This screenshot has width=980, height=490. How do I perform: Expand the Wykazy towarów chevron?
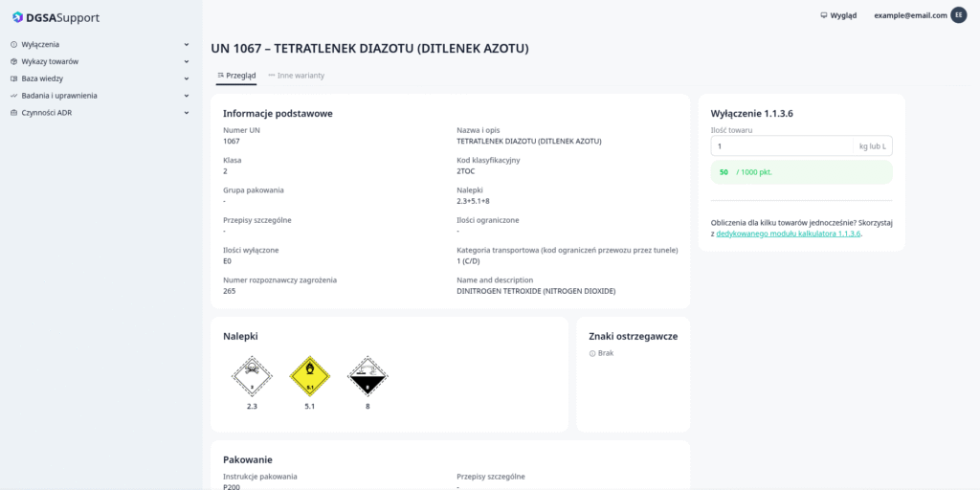click(x=187, y=61)
